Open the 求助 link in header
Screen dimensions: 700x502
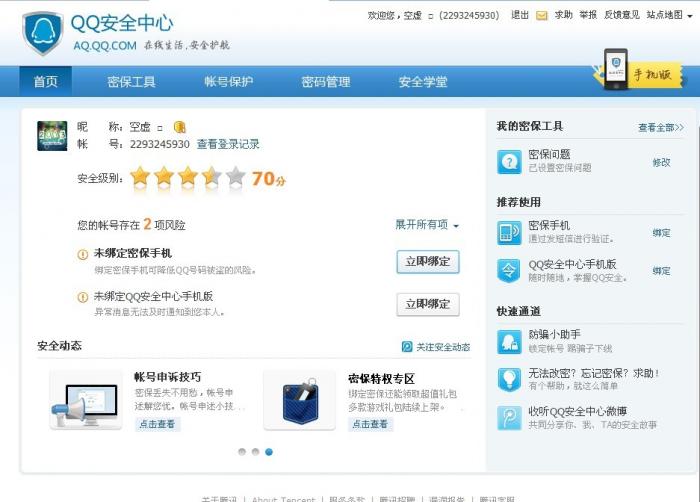(x=563, y=15)
